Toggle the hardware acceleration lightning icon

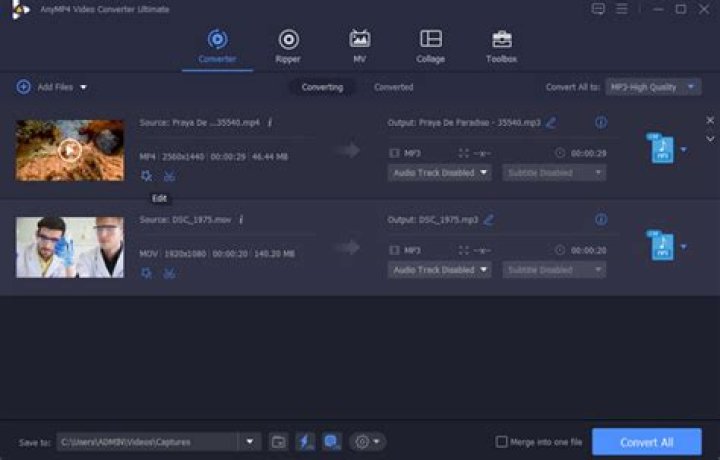tap(305, 442)
